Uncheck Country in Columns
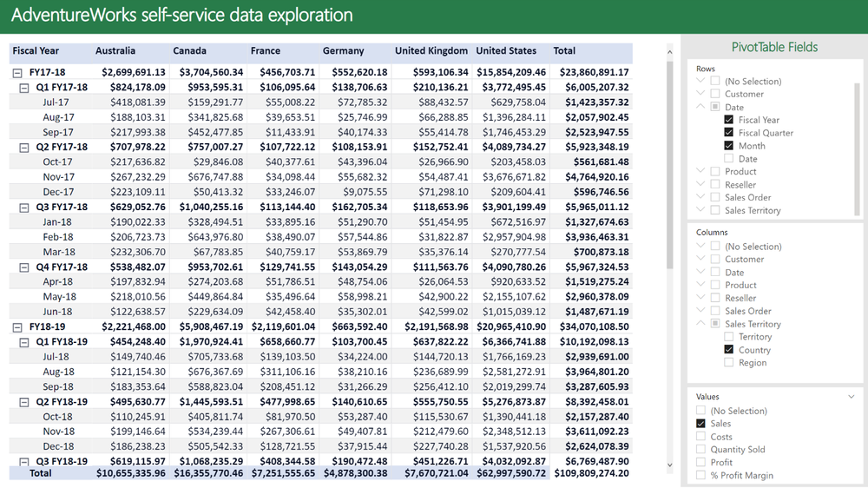 [x=728, y=350]
